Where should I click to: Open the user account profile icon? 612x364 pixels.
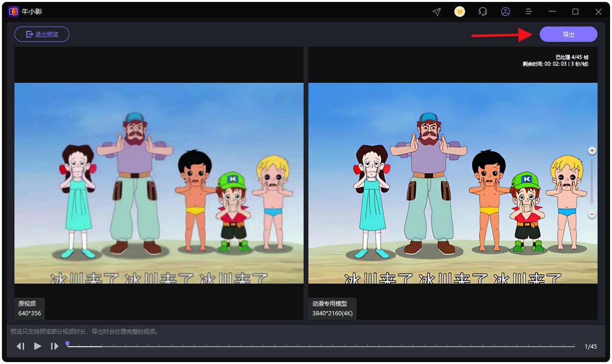[x=506, y=12]
